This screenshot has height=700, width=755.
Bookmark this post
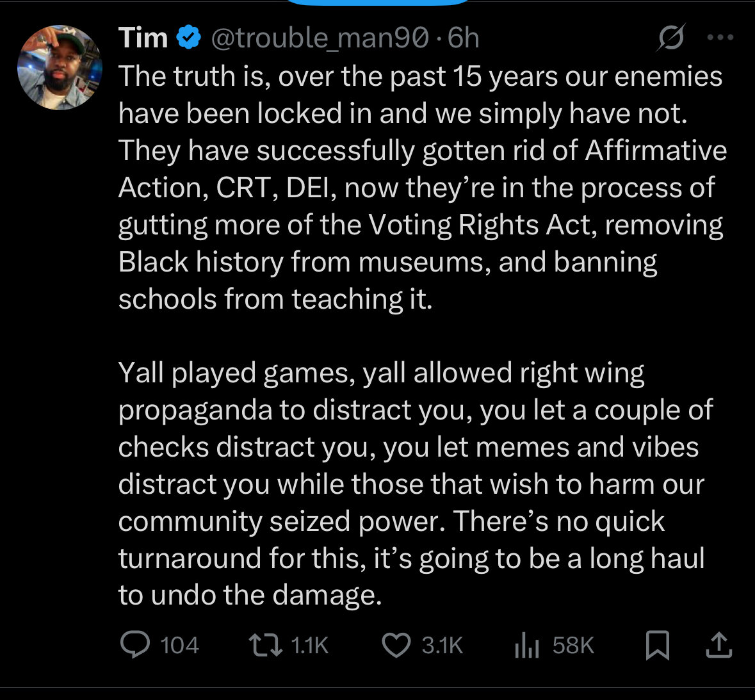[657, 645]
